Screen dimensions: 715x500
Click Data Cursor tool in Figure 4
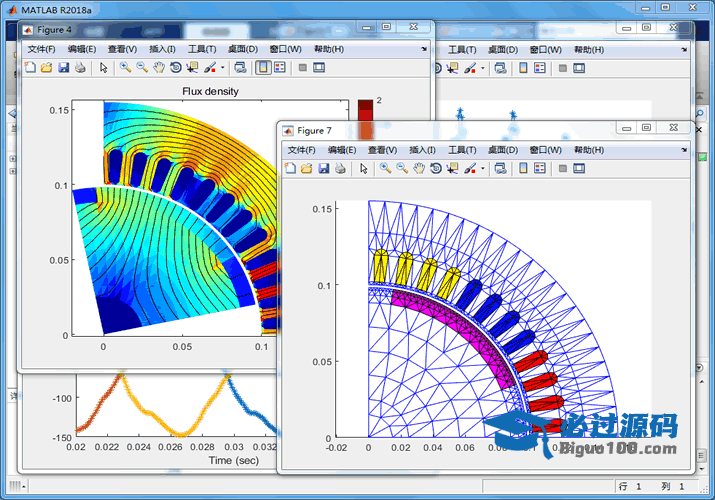point(193,68)
